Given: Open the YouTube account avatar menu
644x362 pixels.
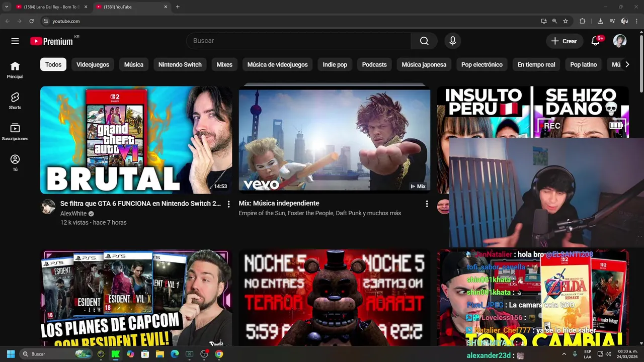Looking at the screenshot, I should (x=620, y=41).
